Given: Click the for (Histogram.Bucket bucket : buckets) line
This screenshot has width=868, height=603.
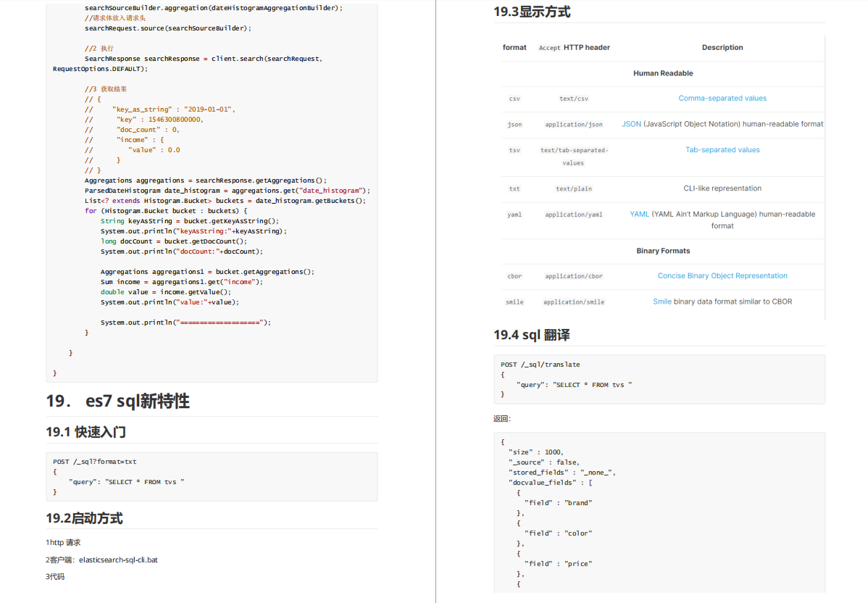Looking at the screenshot, I should (166, 210).
